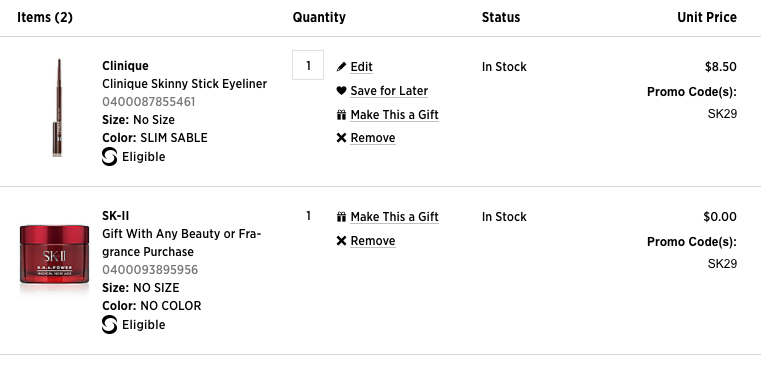Open the Edit link for the eyeliner

coord(362,67)
